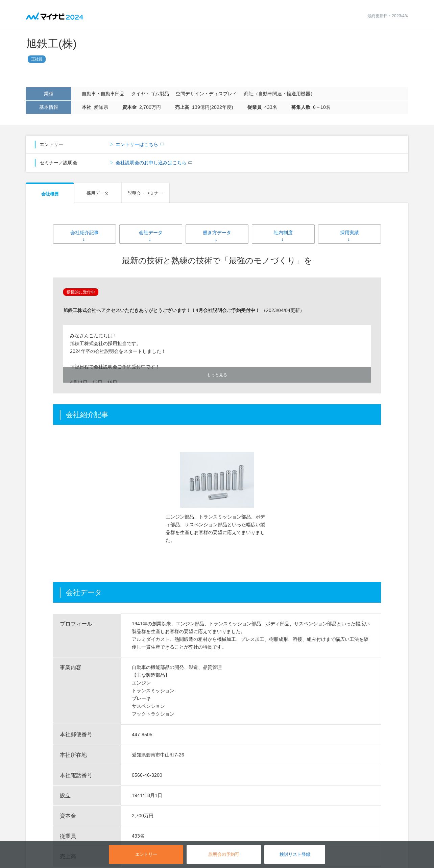The image size is (434, 868).
Task: Jump to 働き方データ section button
Action: (217, 234)
